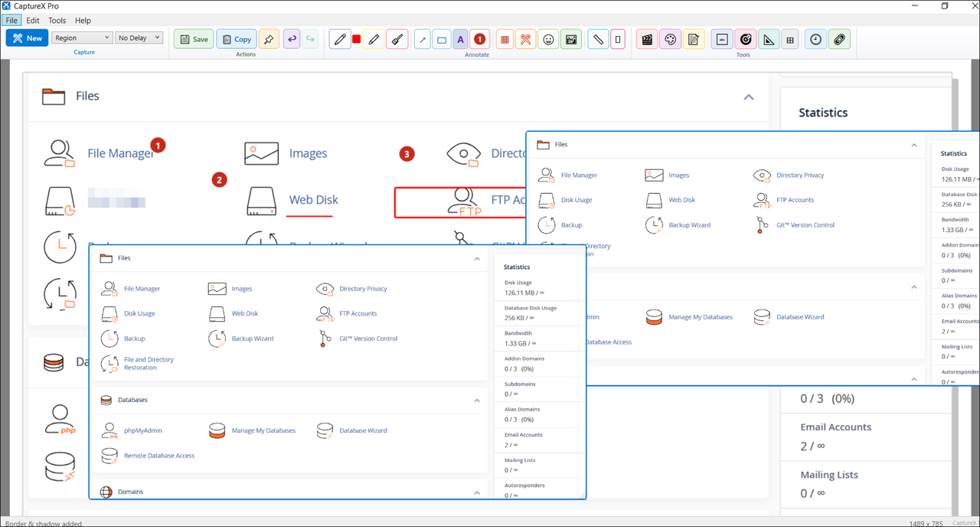980x527 pixels.
Task: Select the rectangle shape tool
Action: [442, 39]
